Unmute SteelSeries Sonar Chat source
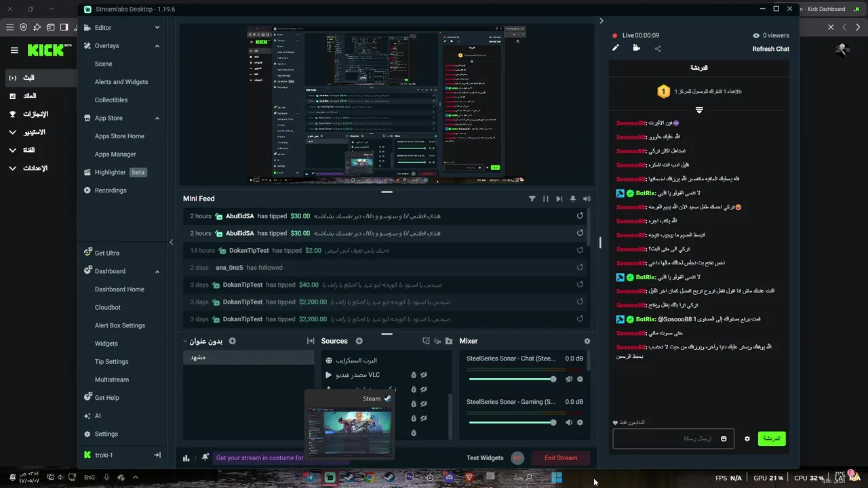Screen dimensions: 868x488 click(569, 380)
